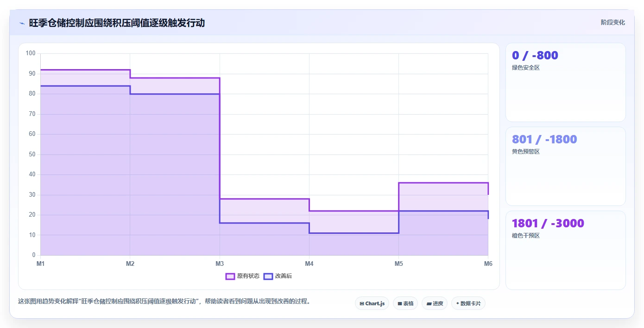The width and height of the screenshot is (644, 328).
Task: Click the M1 x-axis label
Action: (x=40, y=264)
